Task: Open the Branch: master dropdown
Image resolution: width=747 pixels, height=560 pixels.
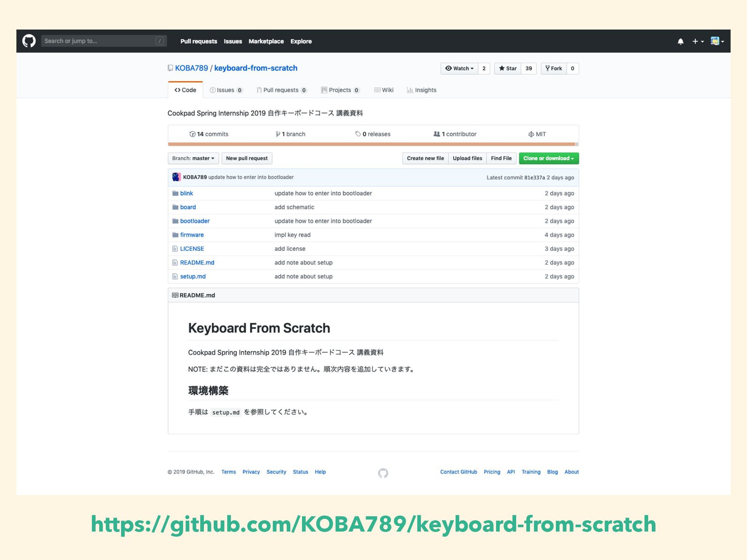Action: 193,158
